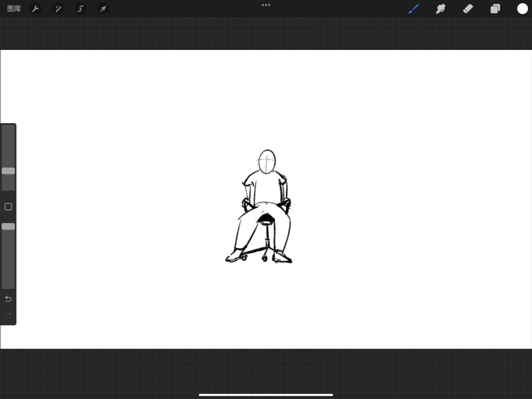This screenshot has width=532, height=399.
Task: Select the Smudge finger tool
Action: coord(441,8)
